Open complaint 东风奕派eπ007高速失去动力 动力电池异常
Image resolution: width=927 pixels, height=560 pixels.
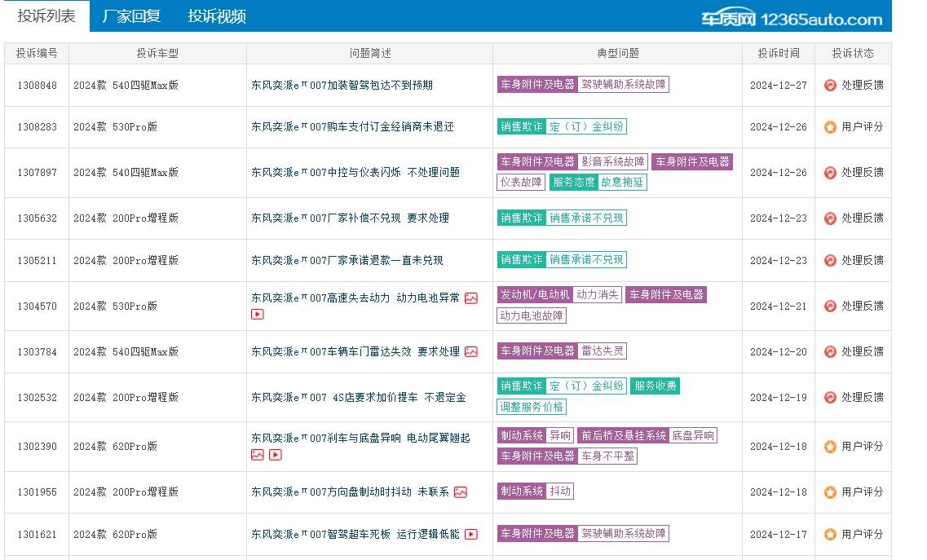click(355, 298)
